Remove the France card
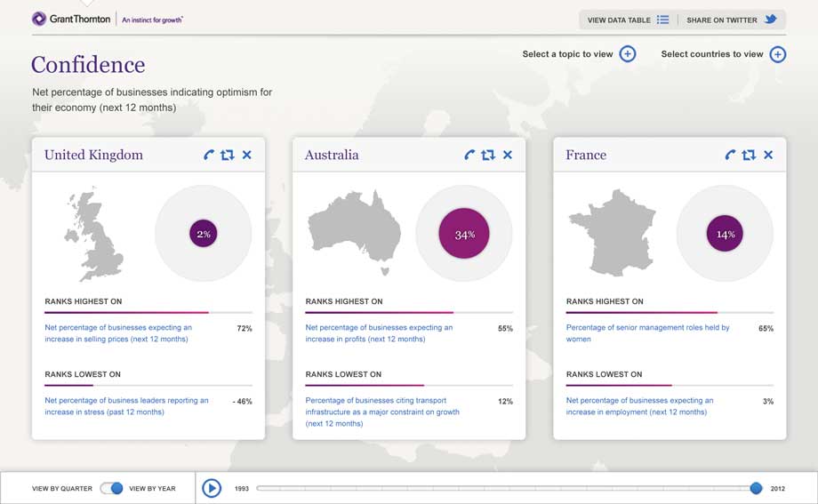This screenshot has height=504, width=818. click(768, 155)
